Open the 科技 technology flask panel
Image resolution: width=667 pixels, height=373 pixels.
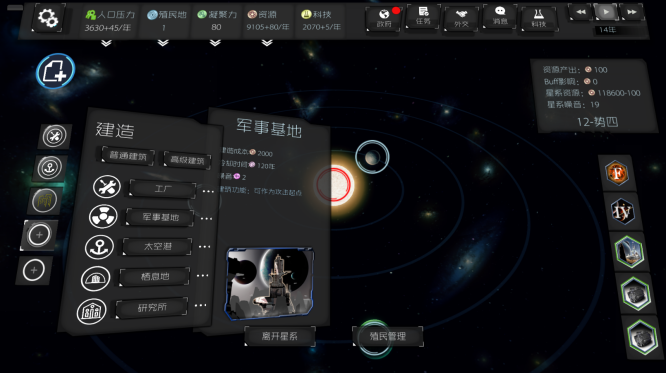point(539,19)
